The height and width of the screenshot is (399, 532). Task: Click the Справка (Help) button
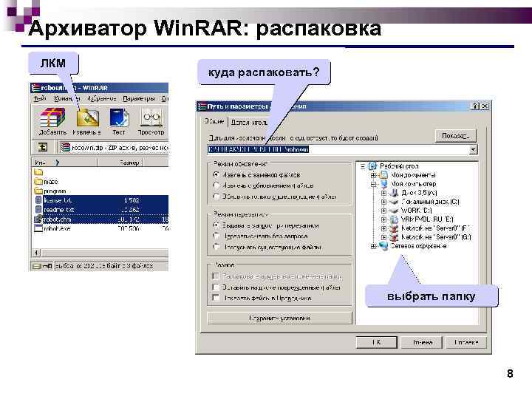pyautogui.click(x=465, y=342)
